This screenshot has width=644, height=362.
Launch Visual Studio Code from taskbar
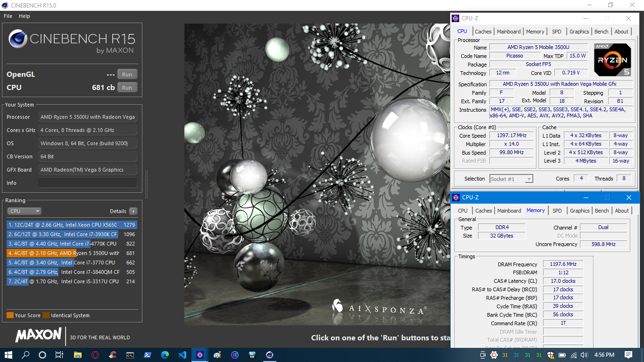tap(182, 355)
